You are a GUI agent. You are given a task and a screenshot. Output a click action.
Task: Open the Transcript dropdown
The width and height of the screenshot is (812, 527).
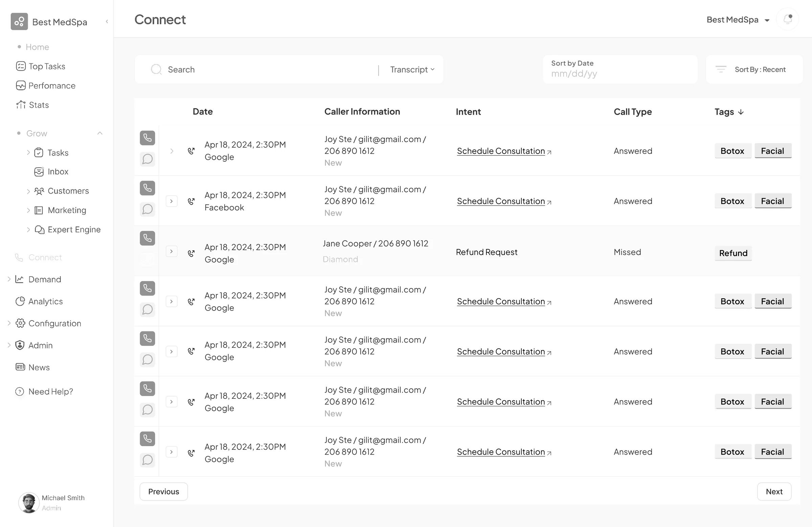[412, 69]
